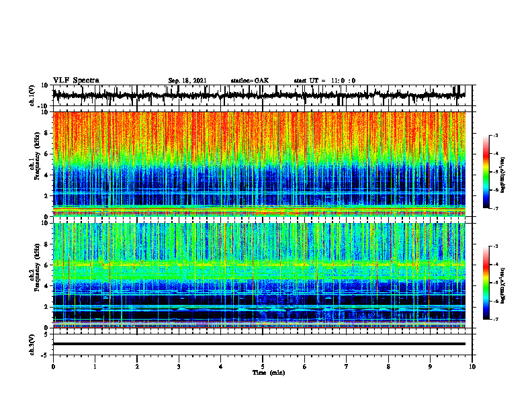Image resolution: width=532 pixels, height=411 pixels.
Task: Click time axis tick label "3"
Action: (179, 367)
